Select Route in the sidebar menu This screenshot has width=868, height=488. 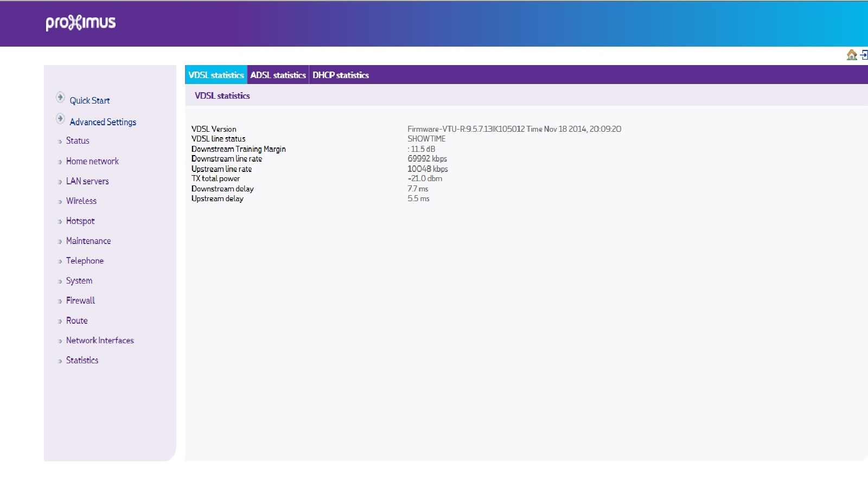point(76,321)
